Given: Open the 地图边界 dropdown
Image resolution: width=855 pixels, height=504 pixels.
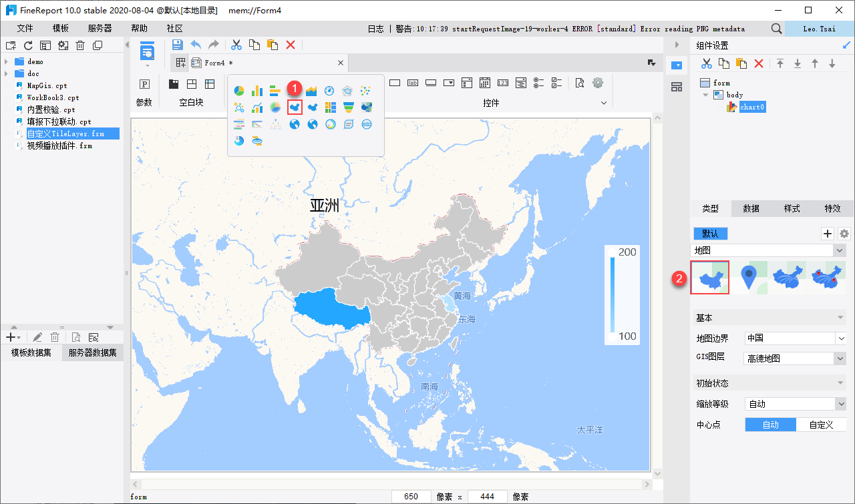Looking at the screenshot, I should pos(841,338).
